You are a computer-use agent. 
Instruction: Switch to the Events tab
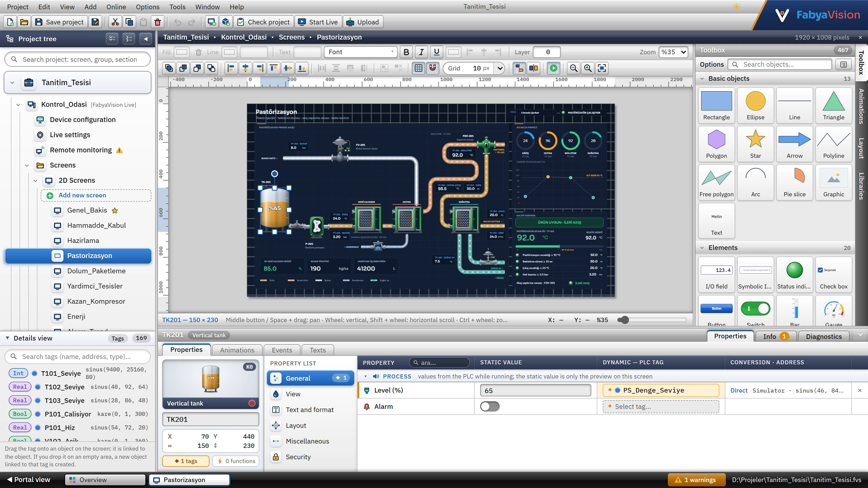point(282,350)
